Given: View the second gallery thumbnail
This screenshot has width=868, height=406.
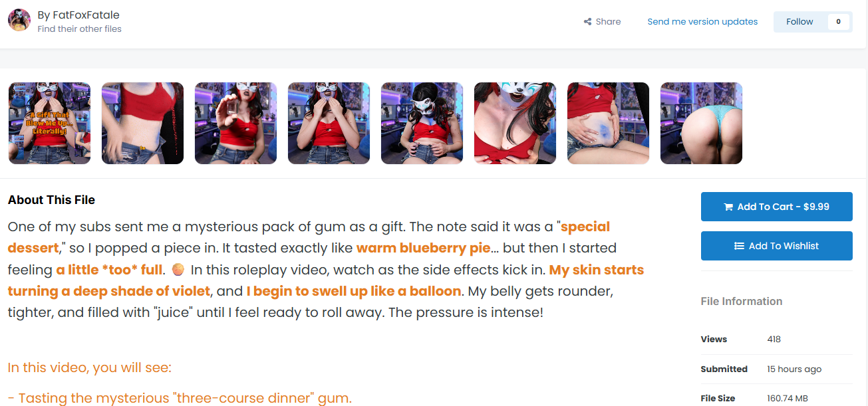Looking at the screenshot, I should [x=142, y=123].
